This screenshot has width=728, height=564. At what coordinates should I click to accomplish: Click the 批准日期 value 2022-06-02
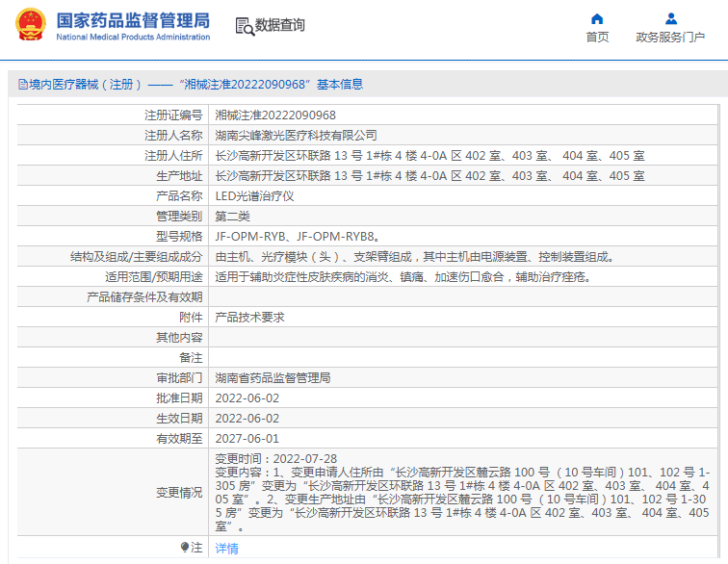[247, 398]
